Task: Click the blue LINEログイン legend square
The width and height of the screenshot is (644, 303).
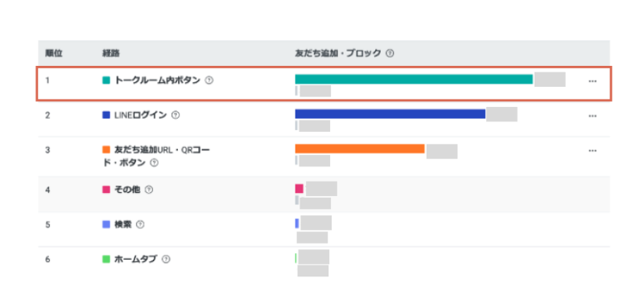Action: click(106, 115)
